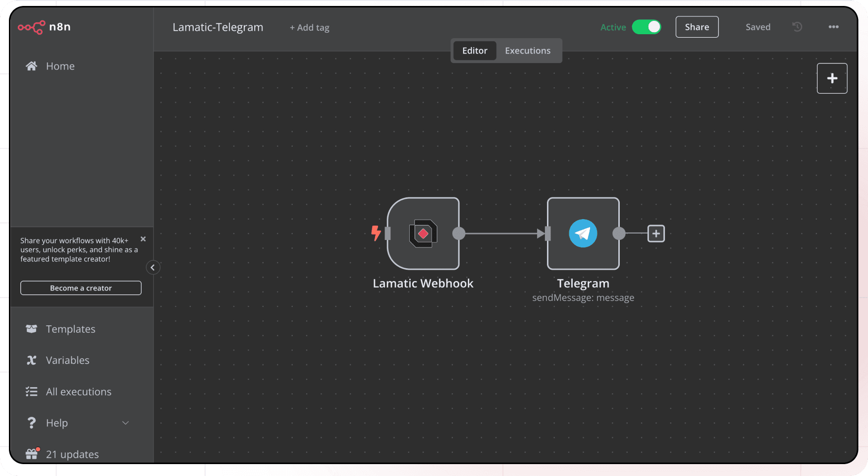The image size is (868, 476).
Task: Select the Editor tab
Action: [x=475, y=51]
